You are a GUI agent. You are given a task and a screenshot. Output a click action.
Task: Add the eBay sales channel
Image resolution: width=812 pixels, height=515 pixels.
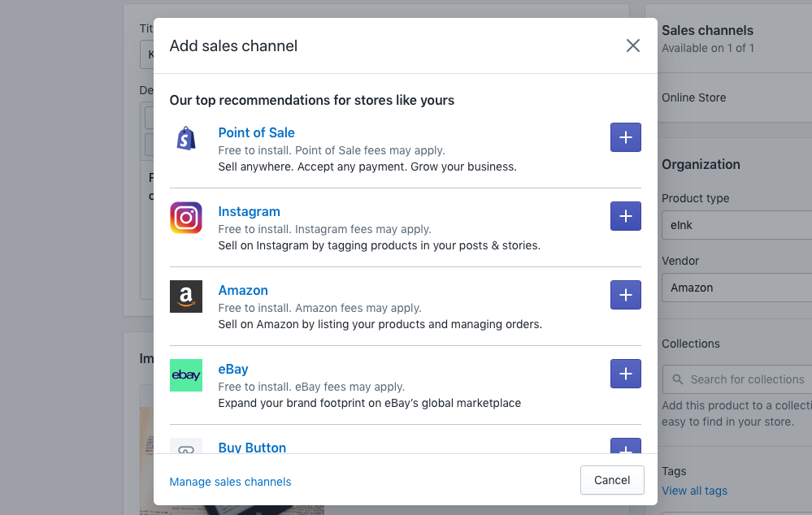626,373
